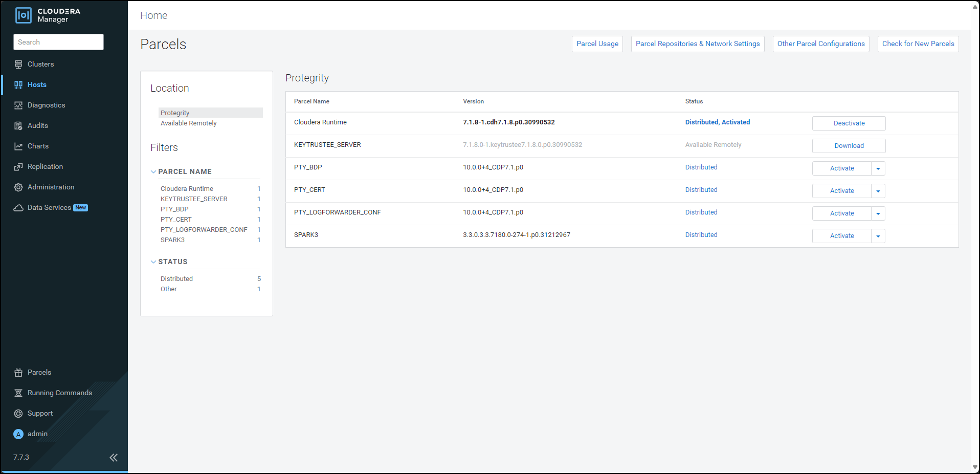Collapse the STATUS filter section
Image resolution: width=980 pixels, height=474 pixels.
tap(153, 262)
